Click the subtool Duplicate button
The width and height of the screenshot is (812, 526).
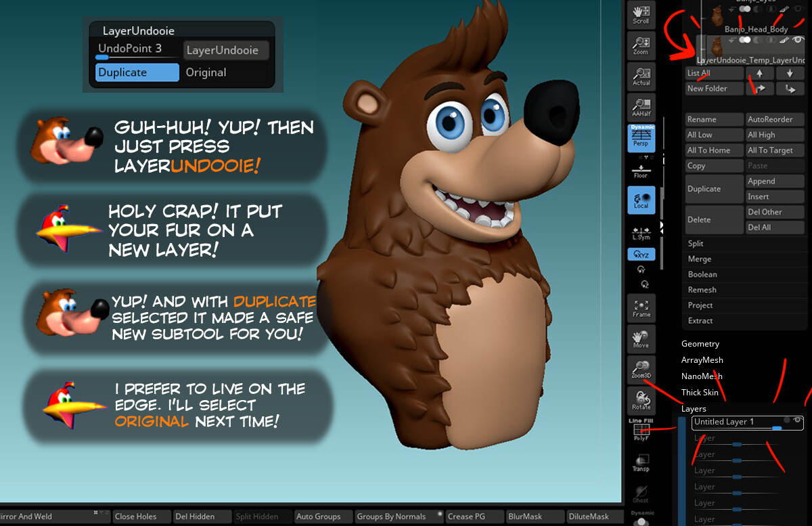coord(715,189)
